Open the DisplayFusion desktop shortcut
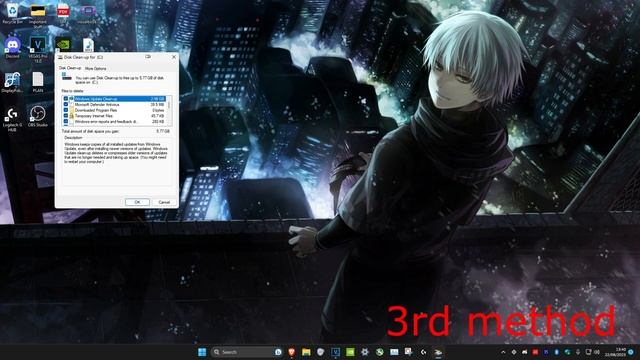This screenshot has height=360, width=640. click(12, 82)
